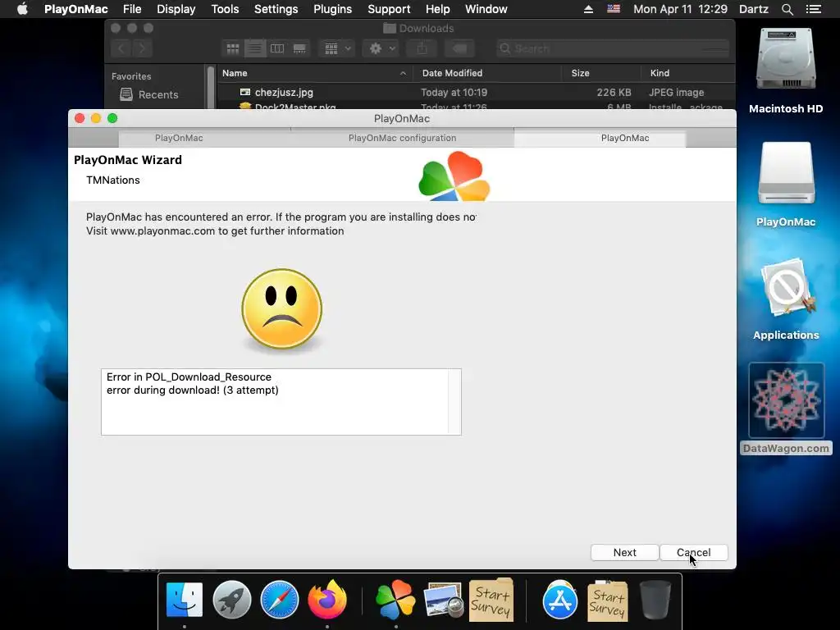
Task: Switch to the PlayOnMac configuration tab
Action: pyautogui.click(x=402, y=138)
